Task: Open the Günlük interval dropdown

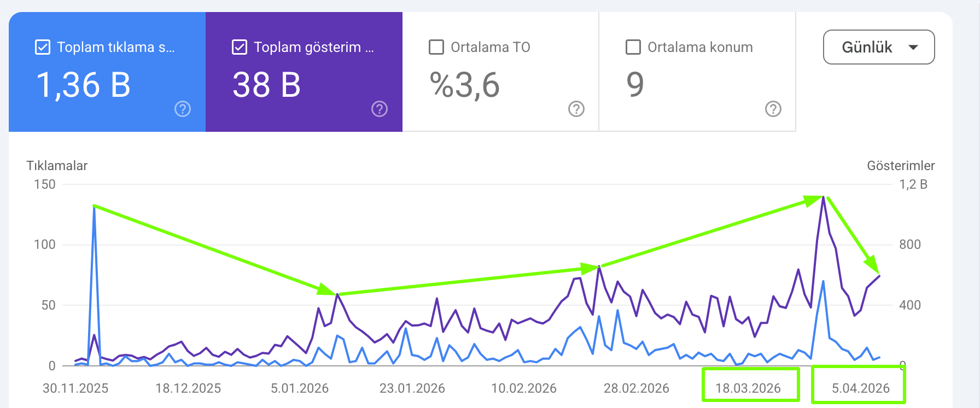Action: [879, 47]
